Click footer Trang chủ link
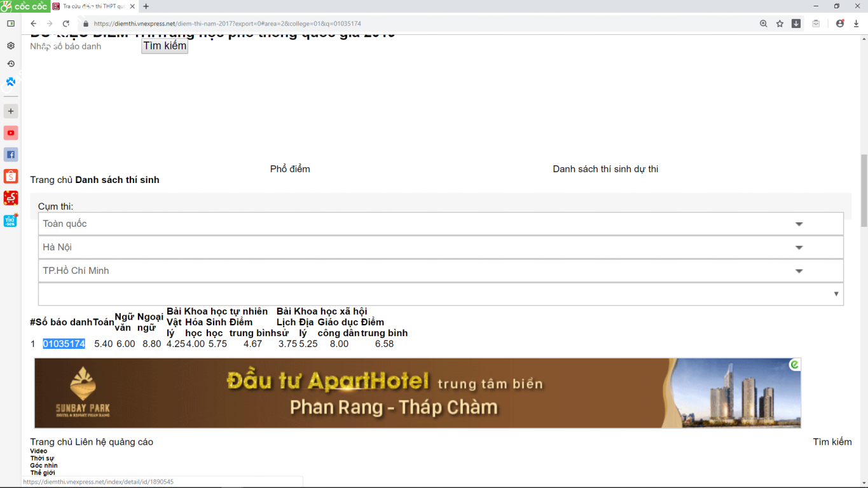Viewport: 868px width, 488px height. (x=52, y=442)
